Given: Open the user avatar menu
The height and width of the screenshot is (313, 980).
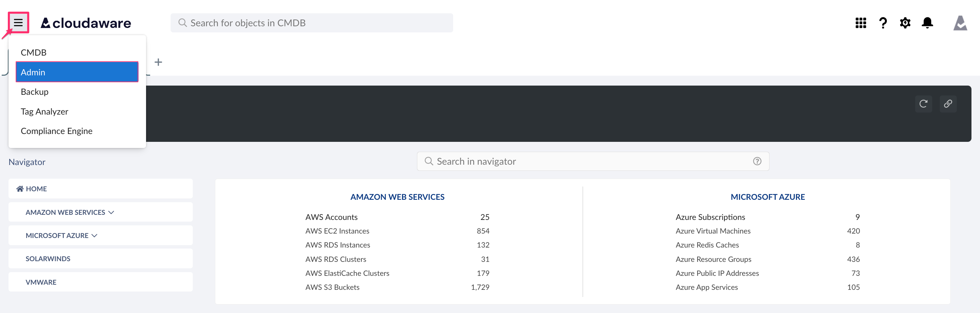Looking at the screenshot, I should click(960, 23).
